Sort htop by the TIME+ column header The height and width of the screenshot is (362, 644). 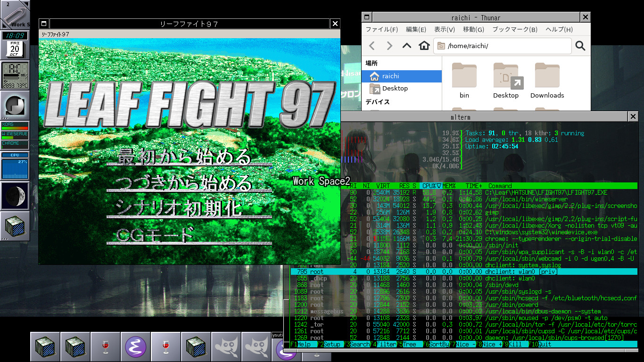(x=474, y=186)
